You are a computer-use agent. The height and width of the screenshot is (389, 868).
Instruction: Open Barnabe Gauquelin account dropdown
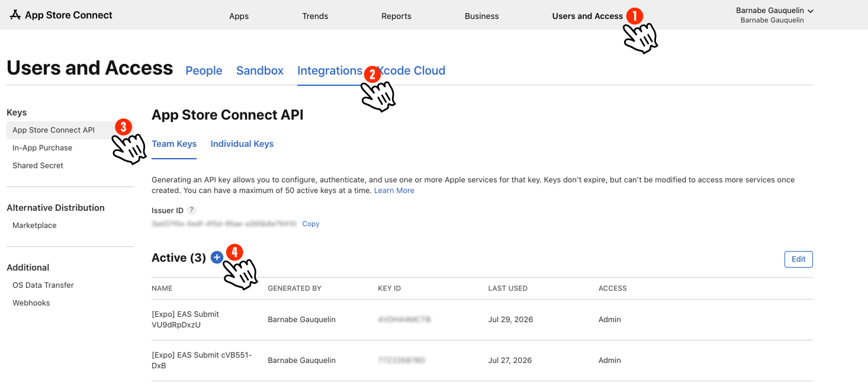tap(774, 15)
